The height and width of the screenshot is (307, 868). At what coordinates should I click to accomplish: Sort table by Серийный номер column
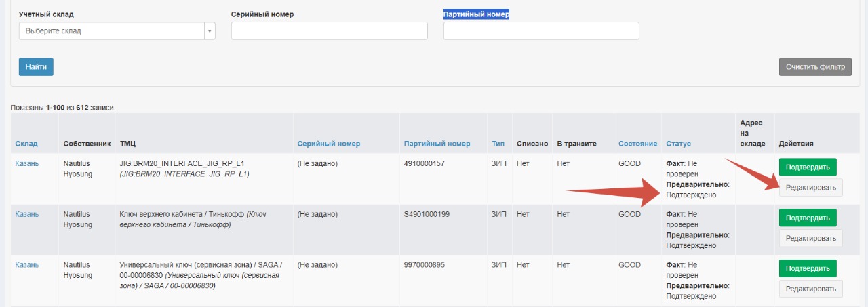point(329,144)
